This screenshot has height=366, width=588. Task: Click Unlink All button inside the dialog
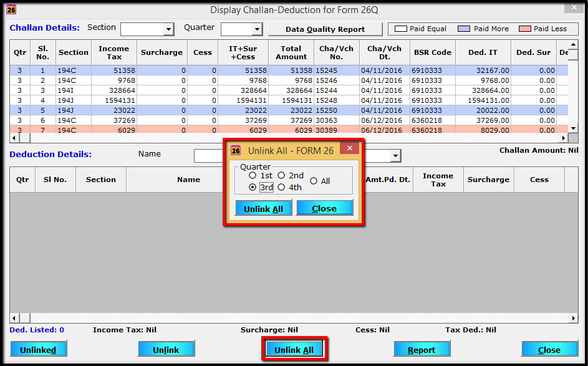point(263,208)
